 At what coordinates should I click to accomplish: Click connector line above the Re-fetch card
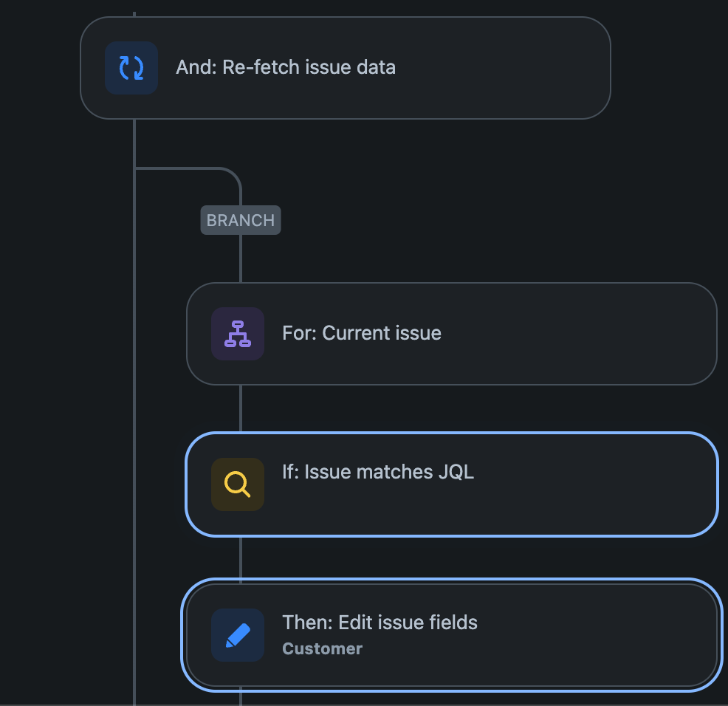point(134,7)
